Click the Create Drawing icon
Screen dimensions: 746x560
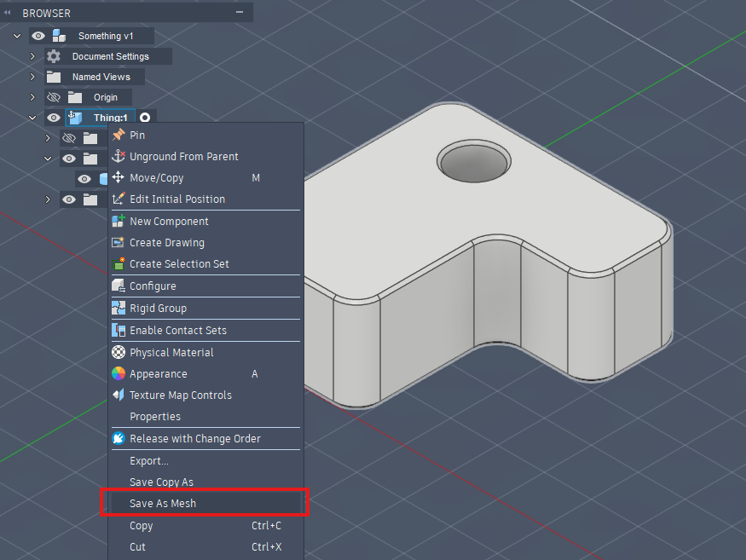click(119, 242)
